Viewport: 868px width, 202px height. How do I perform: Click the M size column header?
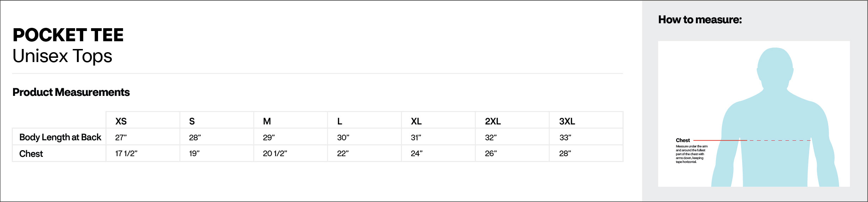tap(267, 121)
